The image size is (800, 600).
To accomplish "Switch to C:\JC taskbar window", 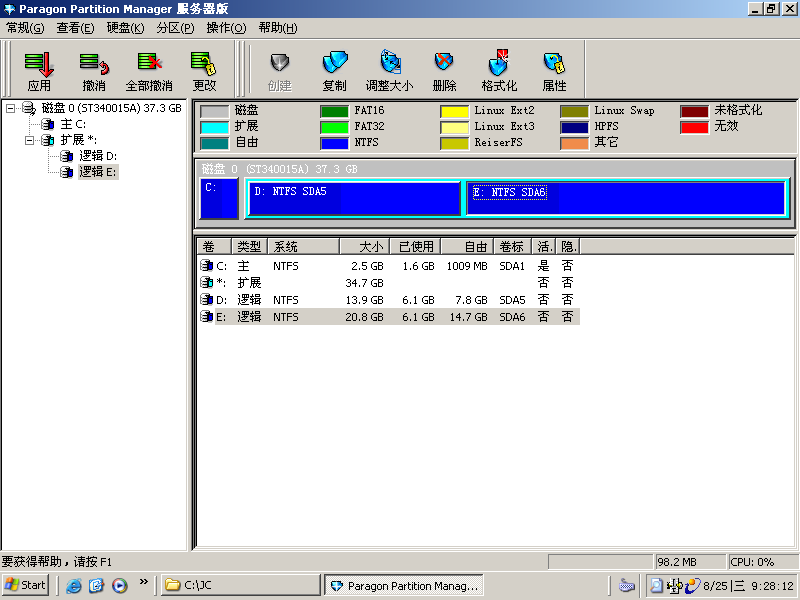I will click(x=241, y=585).
